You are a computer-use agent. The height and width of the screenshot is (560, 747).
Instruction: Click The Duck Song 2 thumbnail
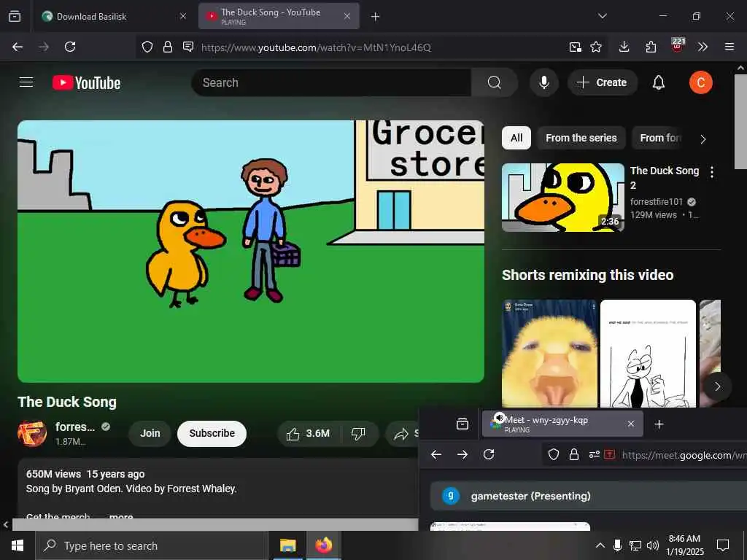563,198
